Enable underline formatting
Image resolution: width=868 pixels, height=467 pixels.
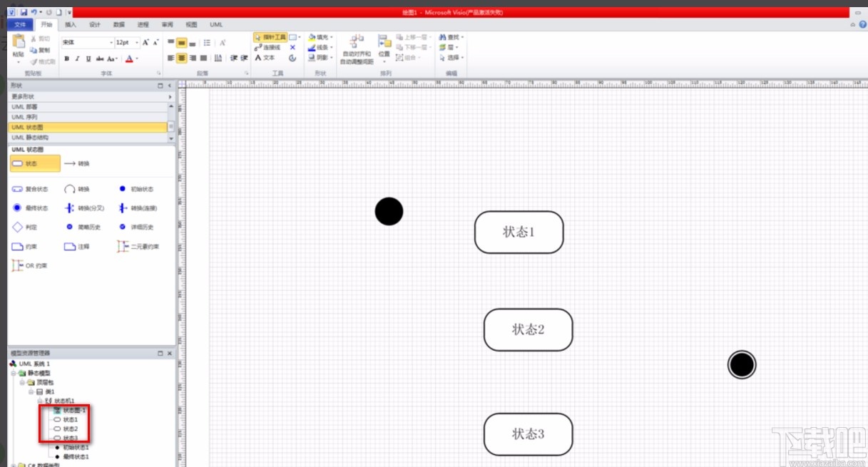tap(87, 58)
